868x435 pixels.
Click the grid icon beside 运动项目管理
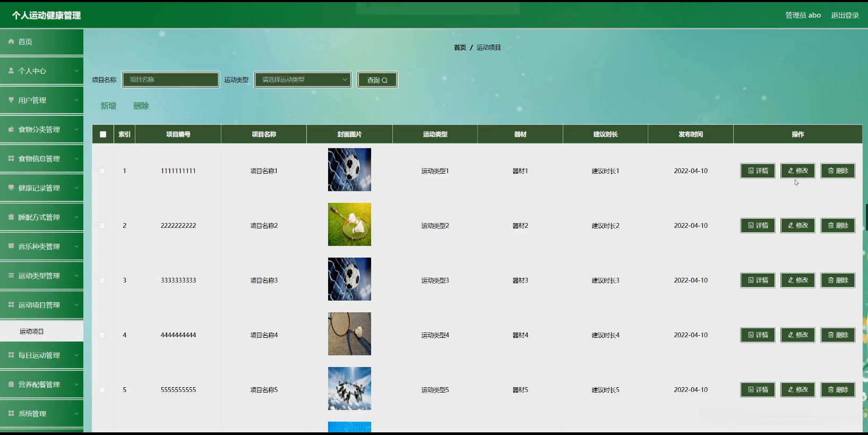coord(11,304)
